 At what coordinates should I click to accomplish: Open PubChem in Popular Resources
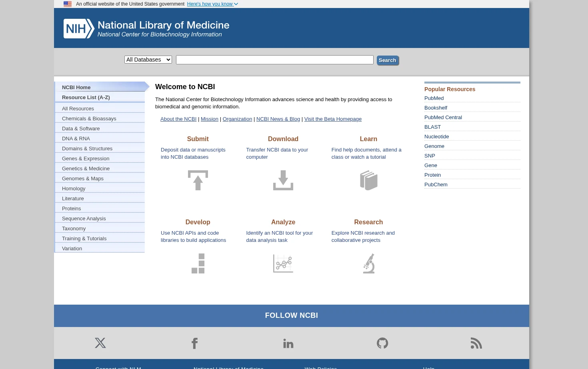click(436, 185)
